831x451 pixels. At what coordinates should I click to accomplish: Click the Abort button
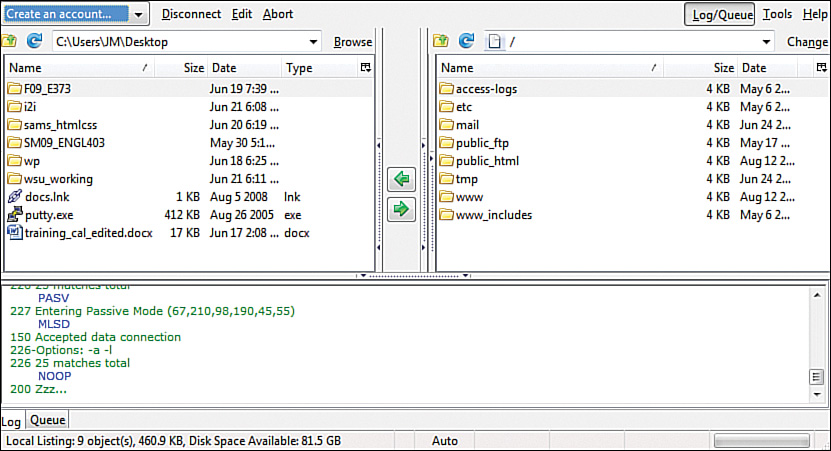(278, 14)
